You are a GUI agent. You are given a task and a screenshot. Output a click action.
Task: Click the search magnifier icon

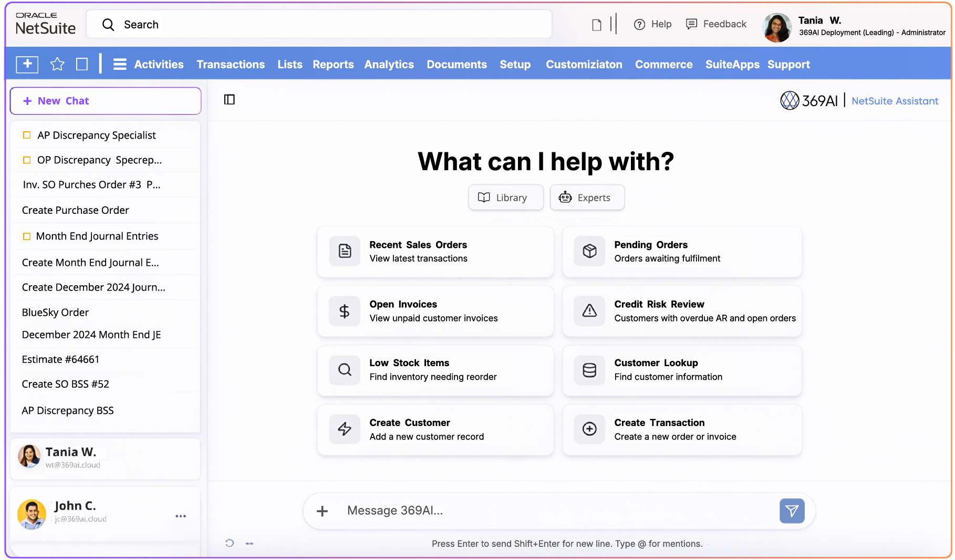click(108, 25)
